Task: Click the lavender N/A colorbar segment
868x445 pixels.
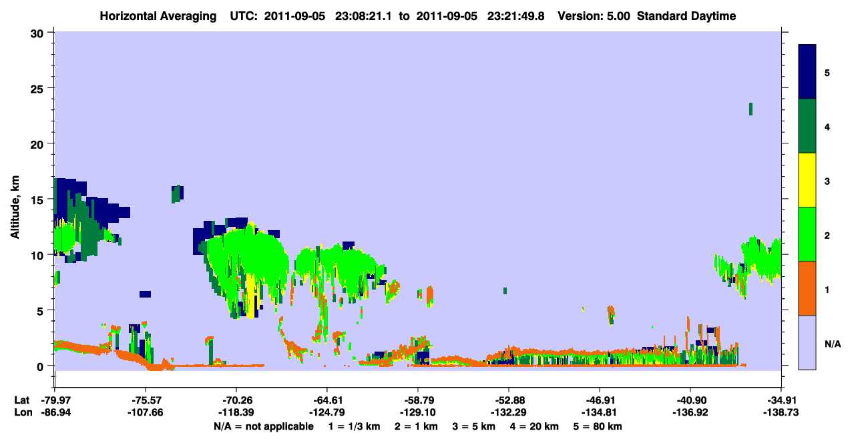Action: coord(807,342)
